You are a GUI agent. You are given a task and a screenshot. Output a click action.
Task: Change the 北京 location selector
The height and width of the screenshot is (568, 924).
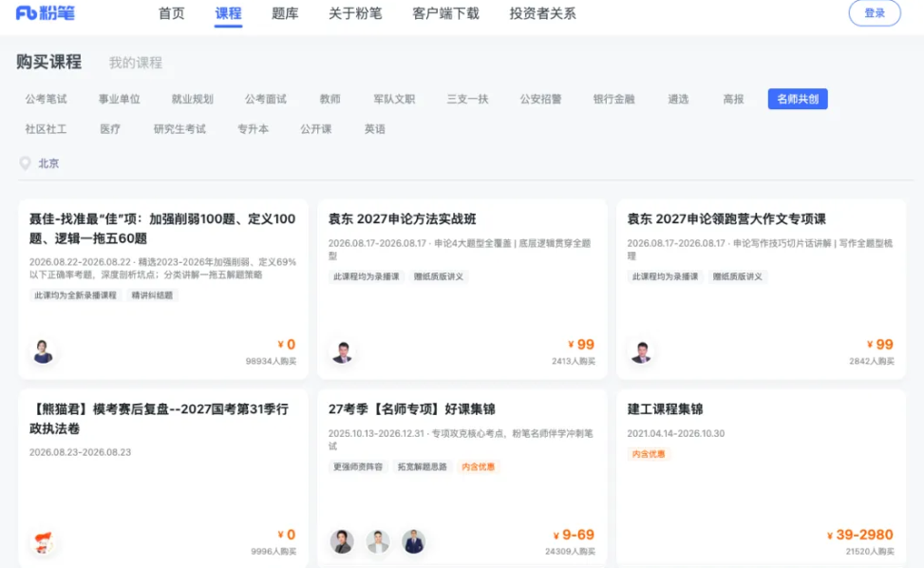pos(48,163)
